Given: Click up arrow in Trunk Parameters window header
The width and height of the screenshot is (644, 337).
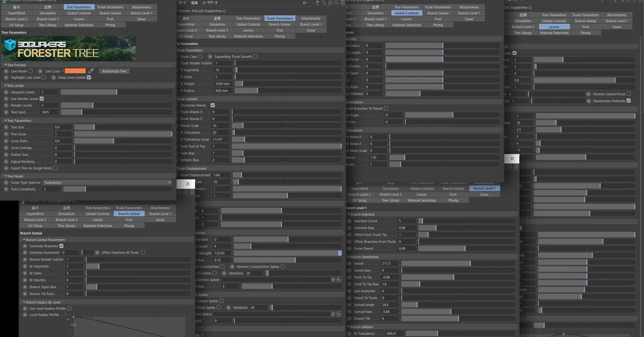Looking at the screenshot, I should (x=317, y=3).
